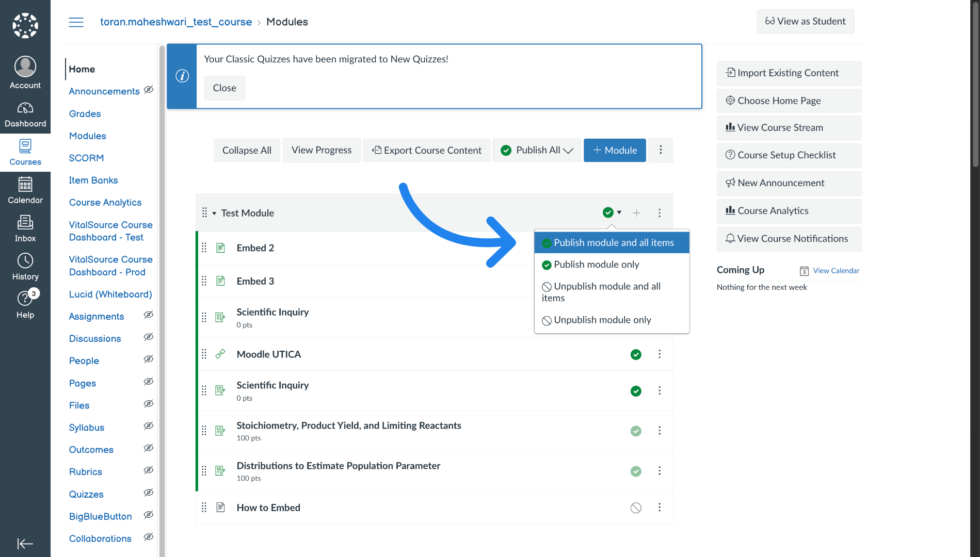
Task: Open three-dot options for Distributions item
Action: tap(660, 470)
